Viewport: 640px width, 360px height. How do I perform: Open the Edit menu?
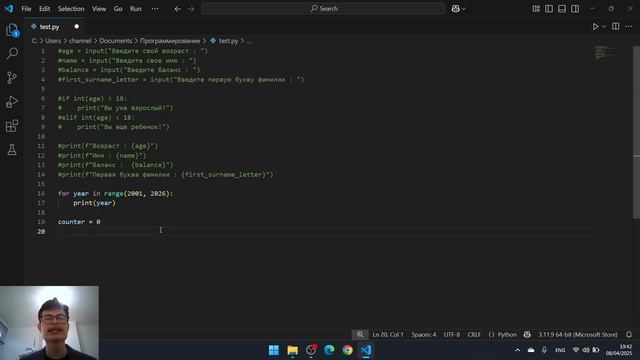[x=44, y=9]
